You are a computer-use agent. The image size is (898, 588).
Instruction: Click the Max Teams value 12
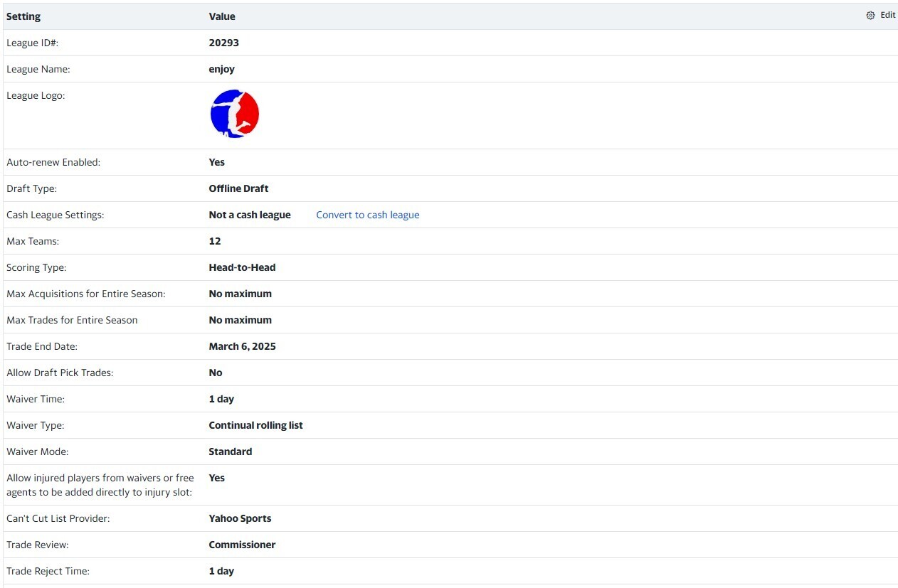(215, 241)
